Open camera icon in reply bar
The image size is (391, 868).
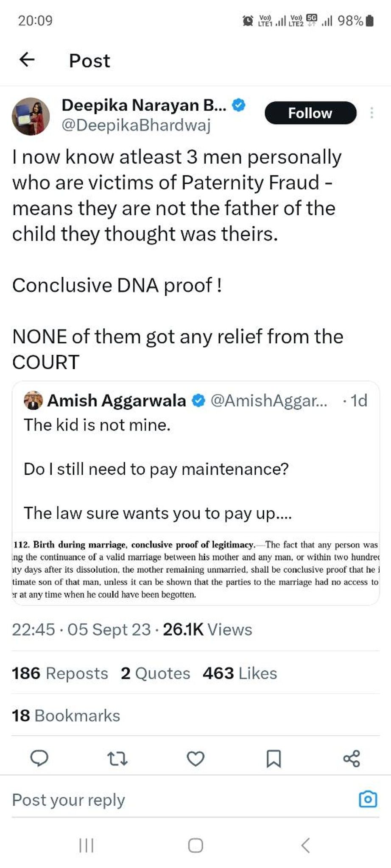368,799
